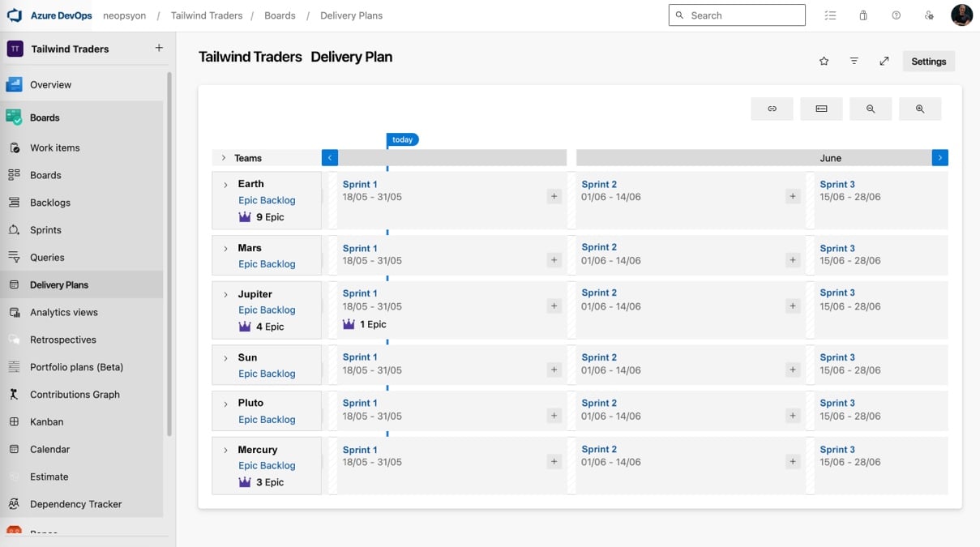Zoom in on the delivery plan timeline
This screenshot has height=547, width=980.
click(920, 108)
